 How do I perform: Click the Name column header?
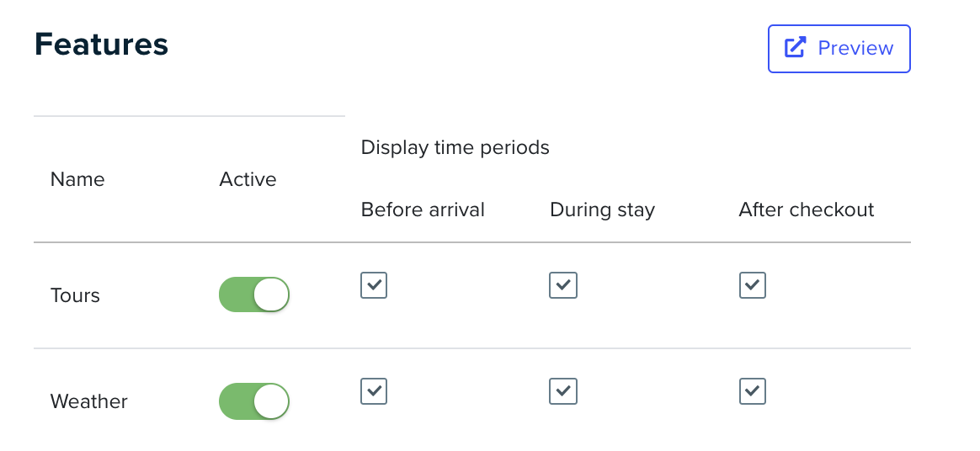pyautogui.click(x=77, y=179)
